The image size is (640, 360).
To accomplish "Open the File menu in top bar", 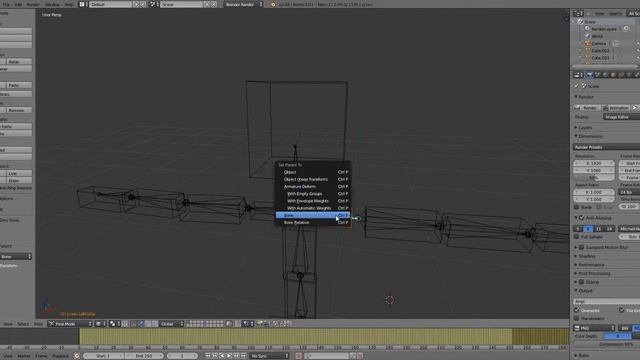I will (6, 4).
